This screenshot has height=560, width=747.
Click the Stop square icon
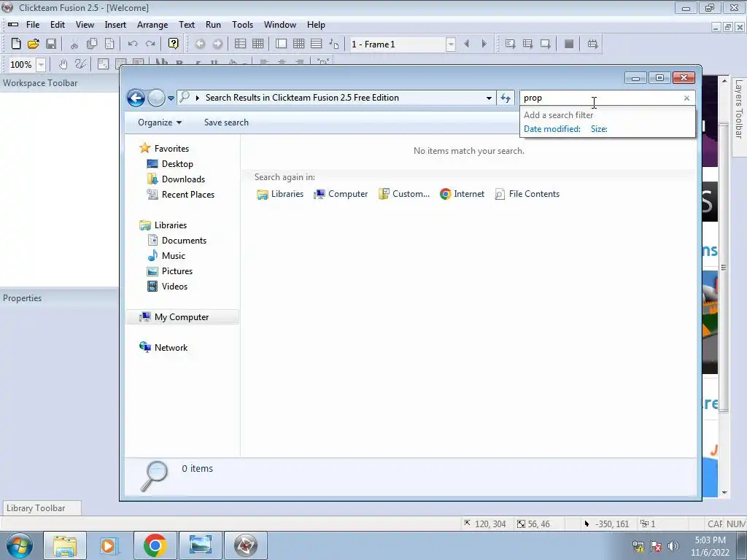(569, 44)
